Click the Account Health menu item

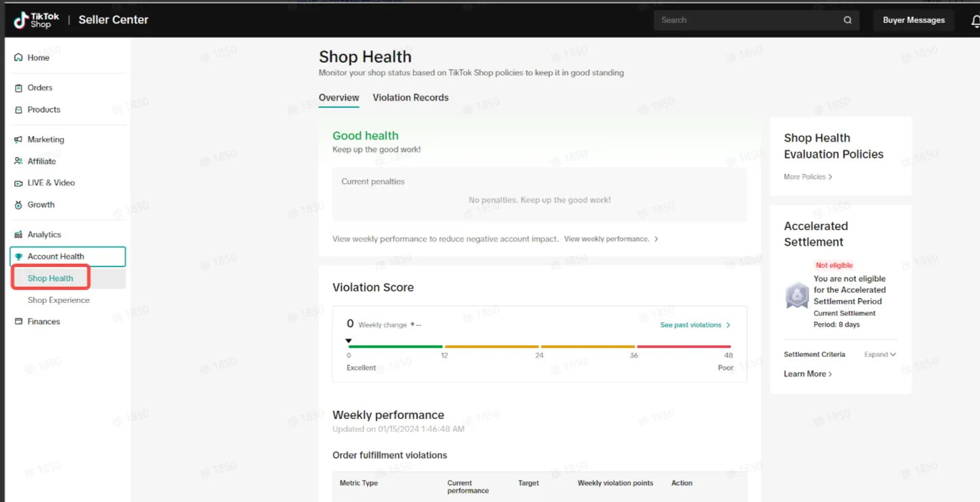pos(68,256)
